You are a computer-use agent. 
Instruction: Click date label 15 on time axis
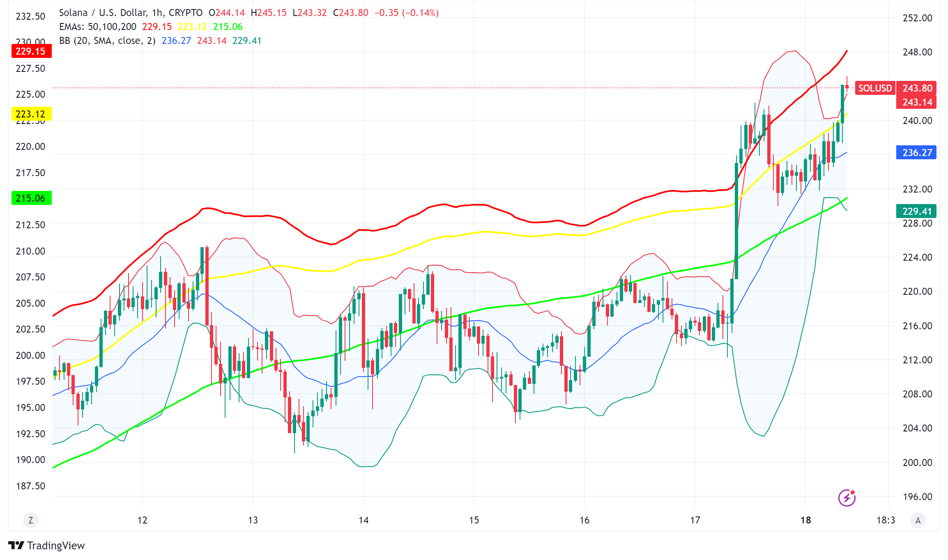[x=474, y=520]
